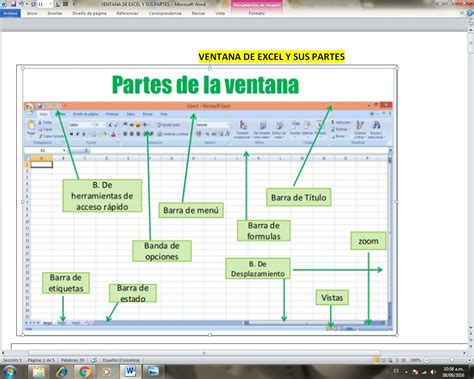Open Windows Media Player from the taskbar
474x379 pixels.
[107, 372]
